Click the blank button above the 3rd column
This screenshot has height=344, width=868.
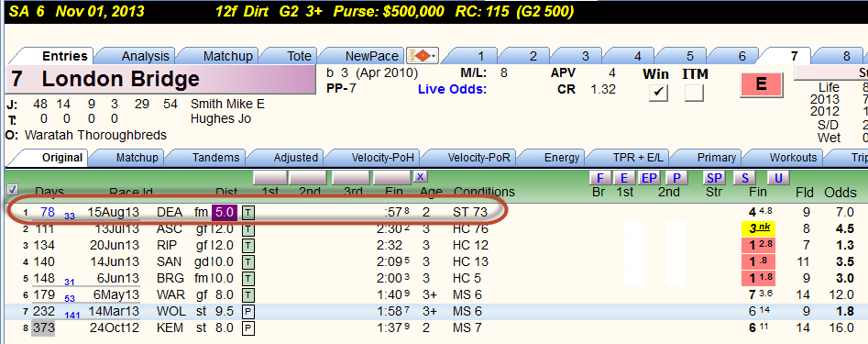click(x=351, y=178)
